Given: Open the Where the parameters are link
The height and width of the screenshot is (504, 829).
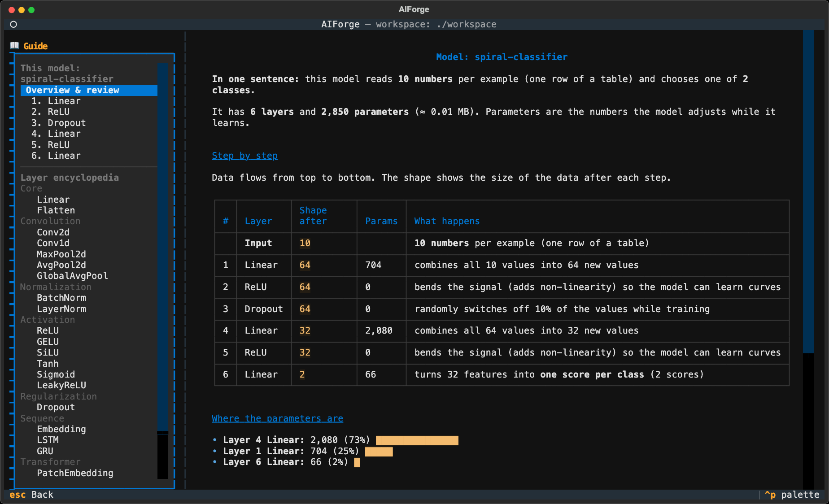Looking at the screenshot, I should 277,418.
